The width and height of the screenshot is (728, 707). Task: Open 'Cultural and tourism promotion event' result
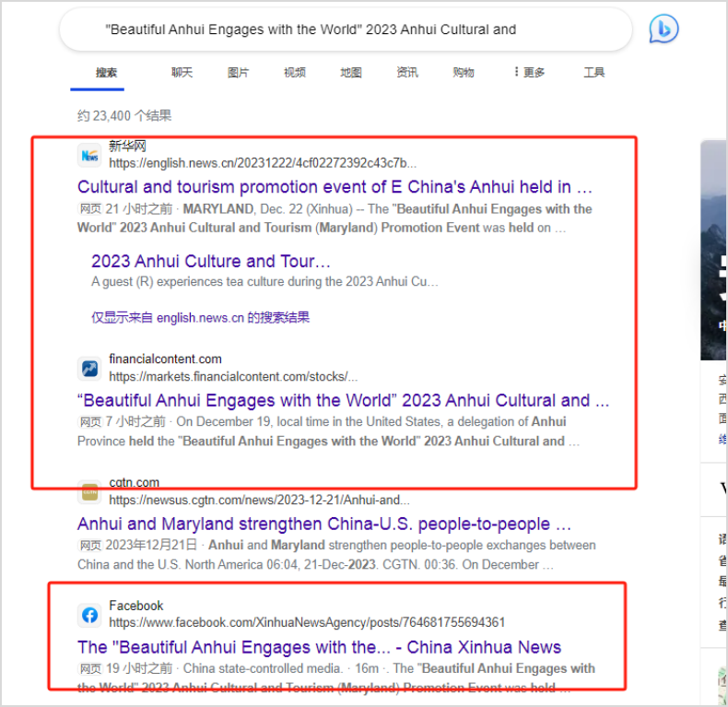pyautogui.click(x=335, y=187)
